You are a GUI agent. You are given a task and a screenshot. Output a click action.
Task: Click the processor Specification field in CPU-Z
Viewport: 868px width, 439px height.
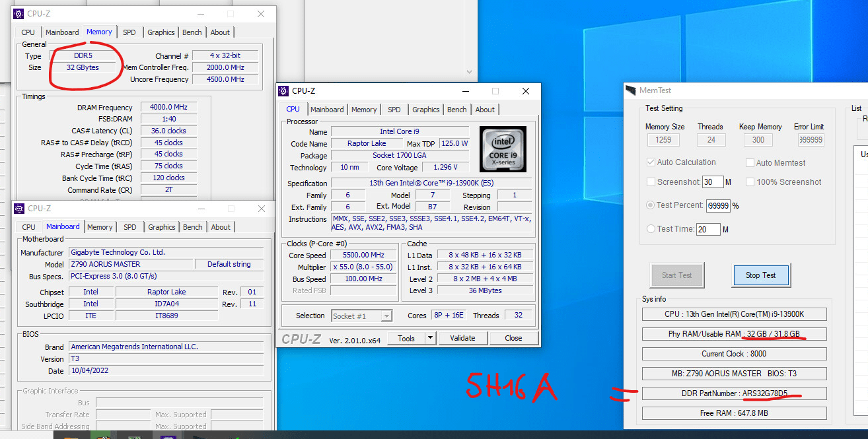(433, 183)
